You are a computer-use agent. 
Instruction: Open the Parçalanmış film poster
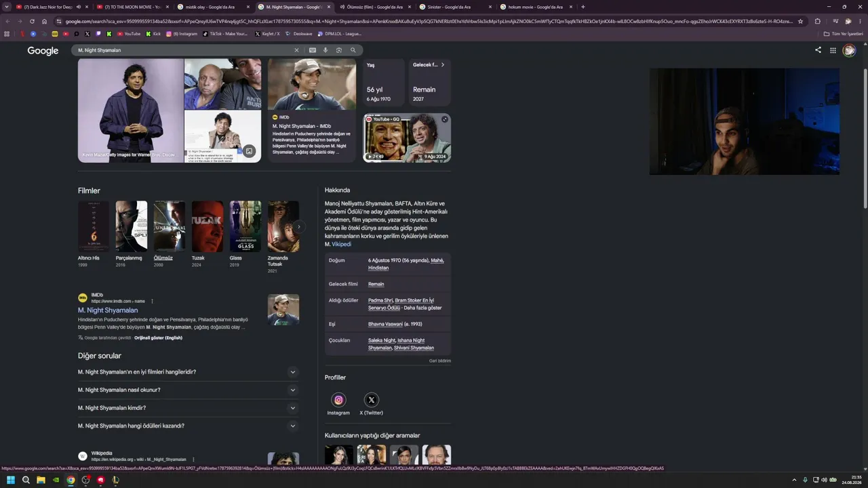(x=132, y=226)
